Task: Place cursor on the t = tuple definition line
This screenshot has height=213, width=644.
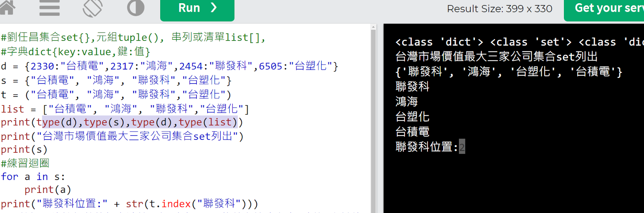Action: coord(116,95)
